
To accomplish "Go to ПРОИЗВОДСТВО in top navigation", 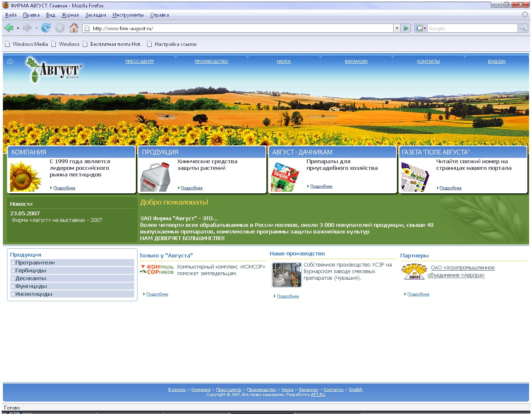I will pos(211,62).
